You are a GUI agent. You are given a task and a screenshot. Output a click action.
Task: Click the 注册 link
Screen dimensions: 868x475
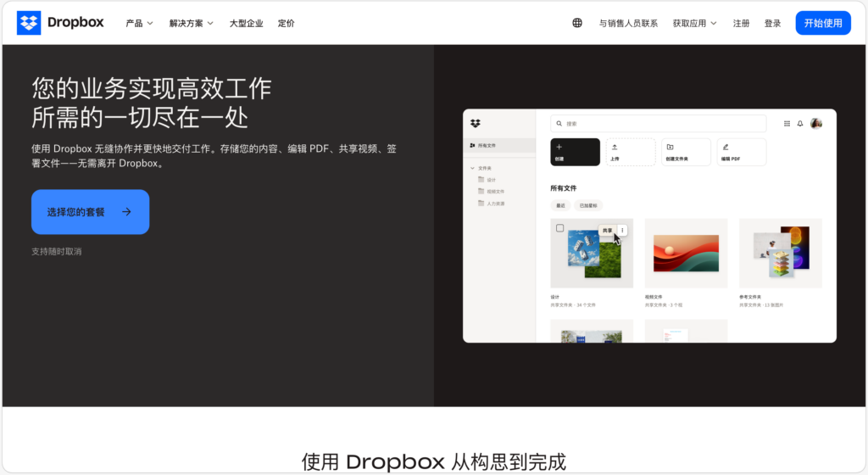click(741, 23)
